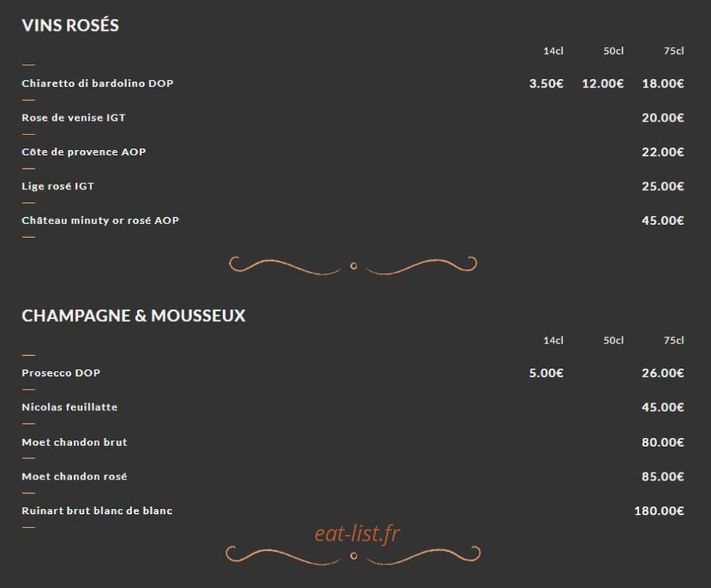Select Rose de venise IGT
This screenshot has height=588, width=711.
click(x=73, y=118)
